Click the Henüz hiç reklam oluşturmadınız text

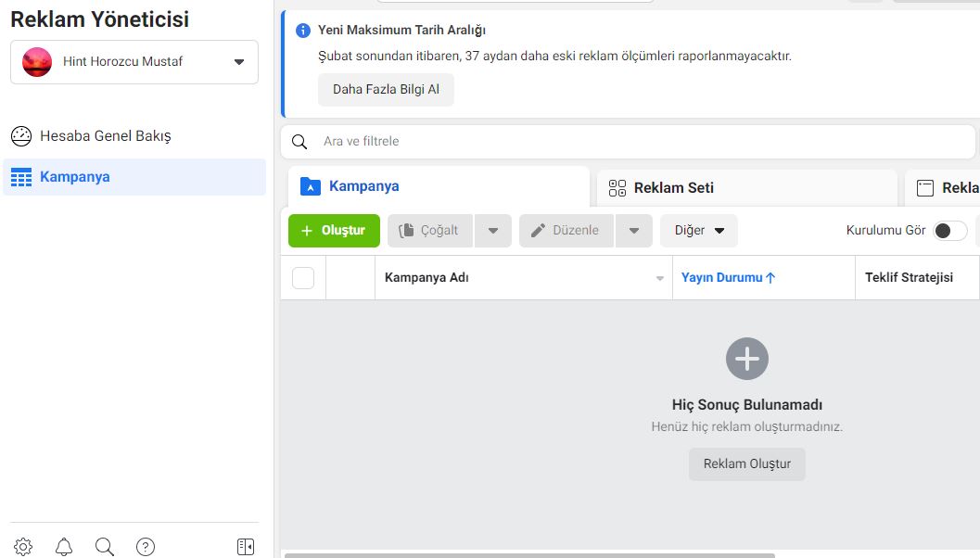point(747,426)
